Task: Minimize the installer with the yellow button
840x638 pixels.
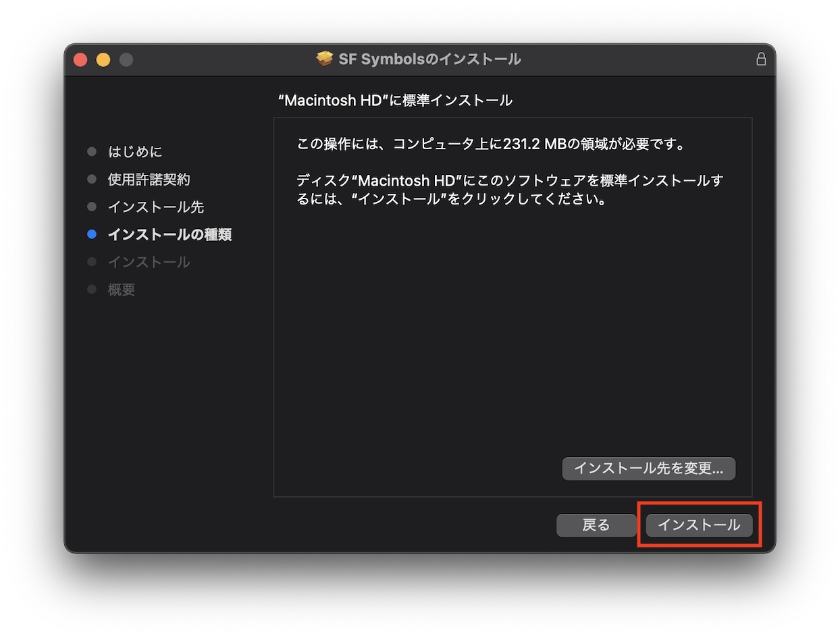Action: (103, 59)
